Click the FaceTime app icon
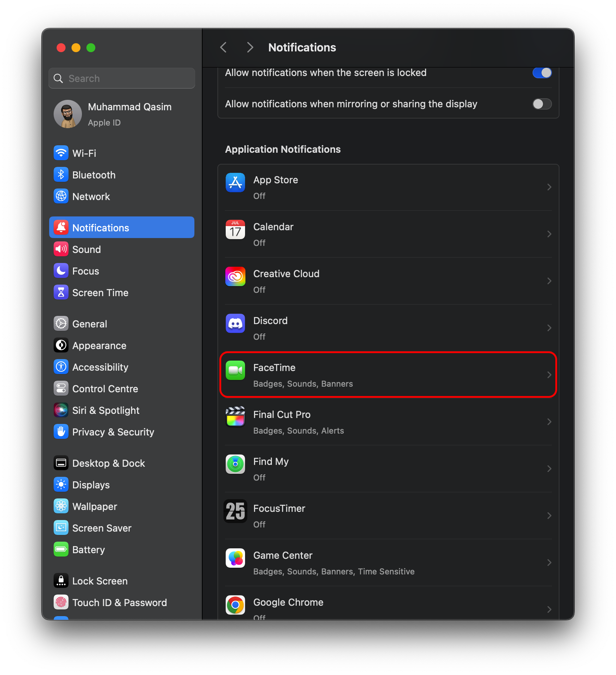 click(235, 370)
